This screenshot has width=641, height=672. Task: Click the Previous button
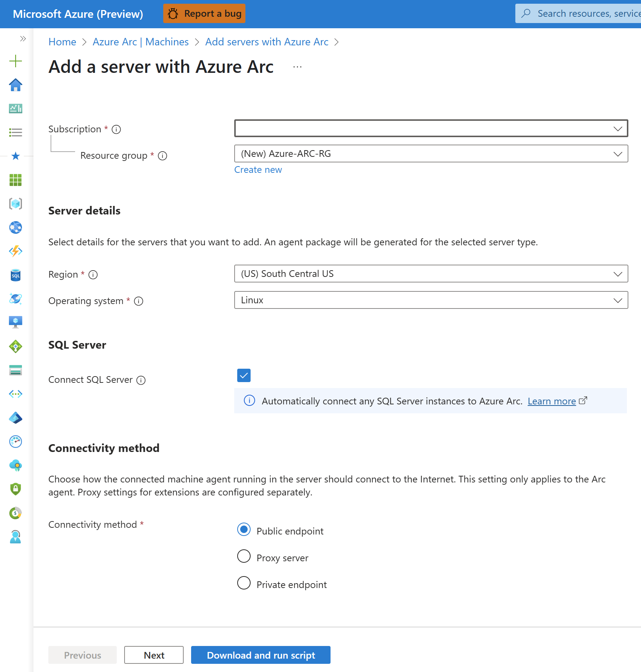[x=83, y=655]
